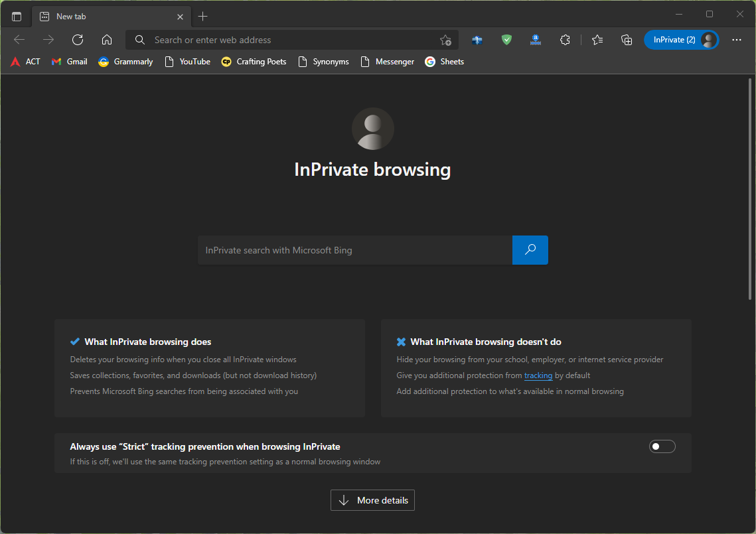This screenshot has width=756, height=534.
Task: Open the Extensions puzzle-piece icon
Action: click(x=565, y=40)
